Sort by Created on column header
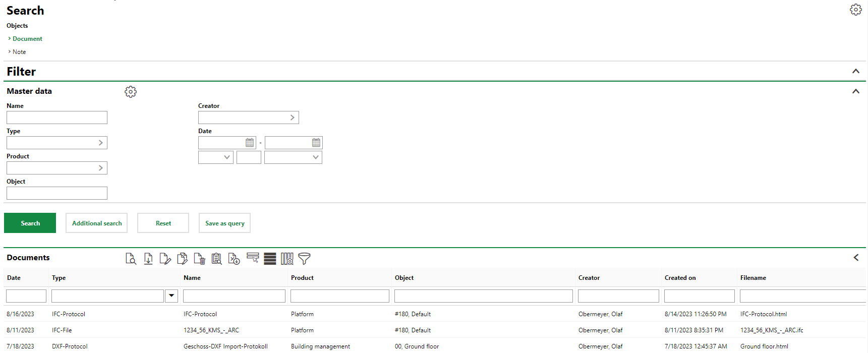The height and width of the screenshot is (353, 868). point(680,278)
